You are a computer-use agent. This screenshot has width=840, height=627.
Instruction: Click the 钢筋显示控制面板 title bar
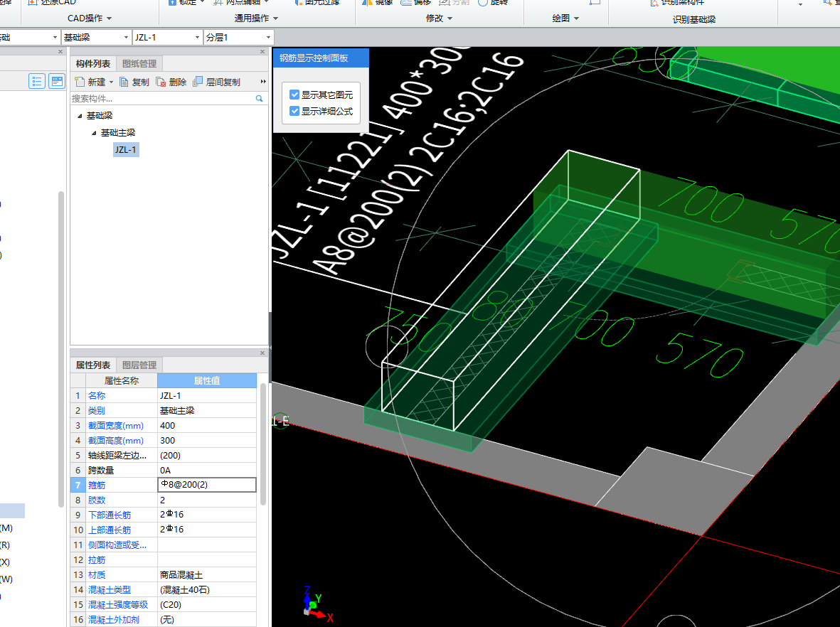coord(321,58)
